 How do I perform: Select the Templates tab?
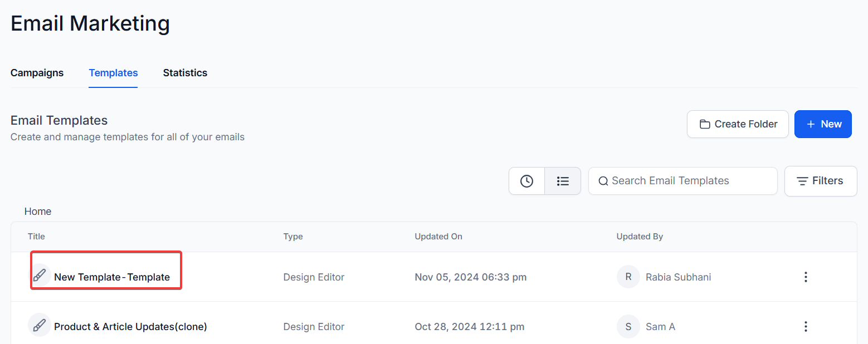(113, 73)
